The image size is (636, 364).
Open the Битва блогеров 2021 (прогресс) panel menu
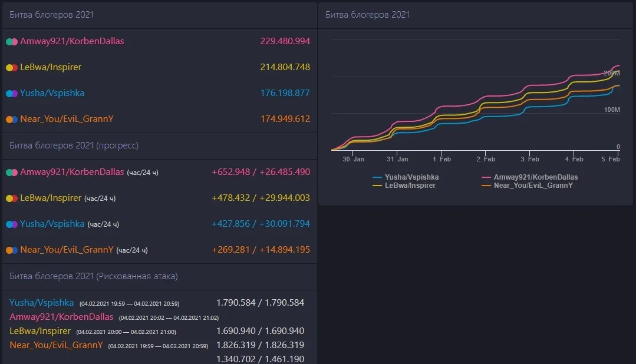coord(74,145)
